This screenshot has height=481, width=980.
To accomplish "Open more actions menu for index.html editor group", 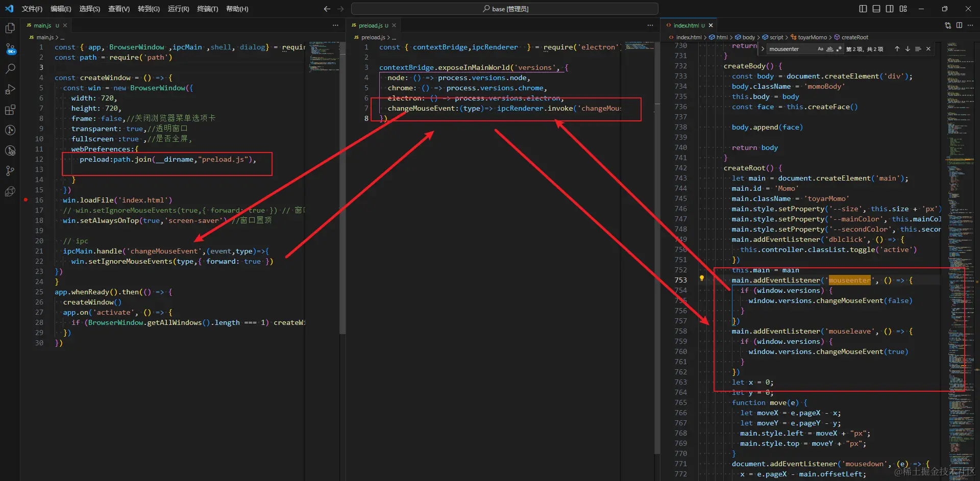I will coord(971,25).
